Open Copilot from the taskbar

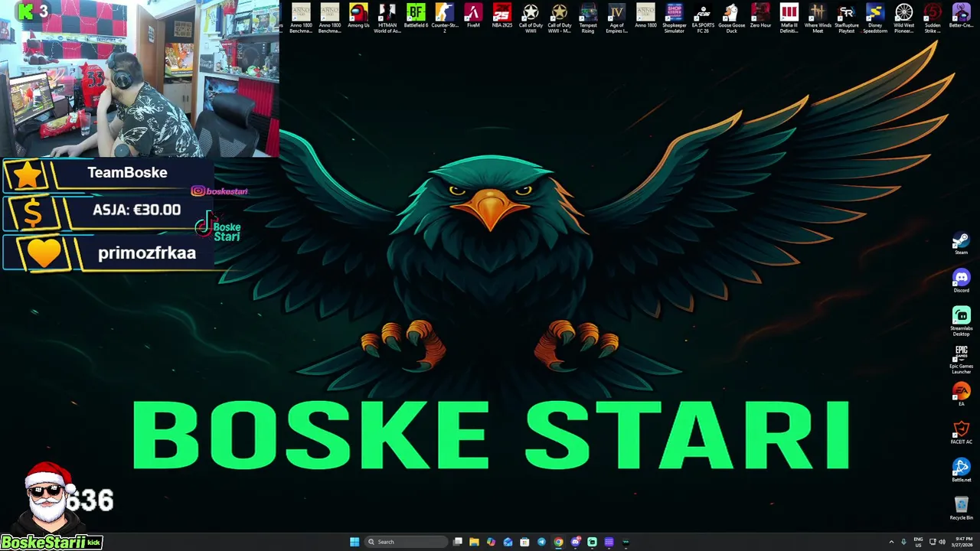491,542
